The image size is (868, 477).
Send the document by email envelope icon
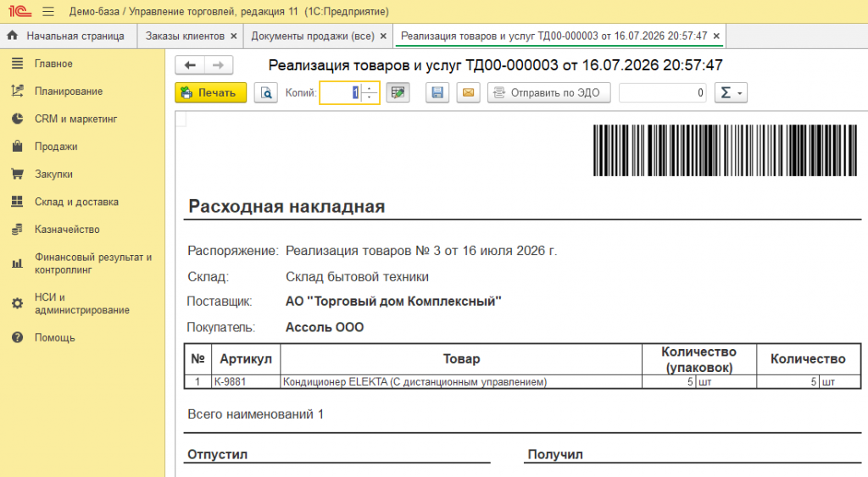(x=468, y=93)
